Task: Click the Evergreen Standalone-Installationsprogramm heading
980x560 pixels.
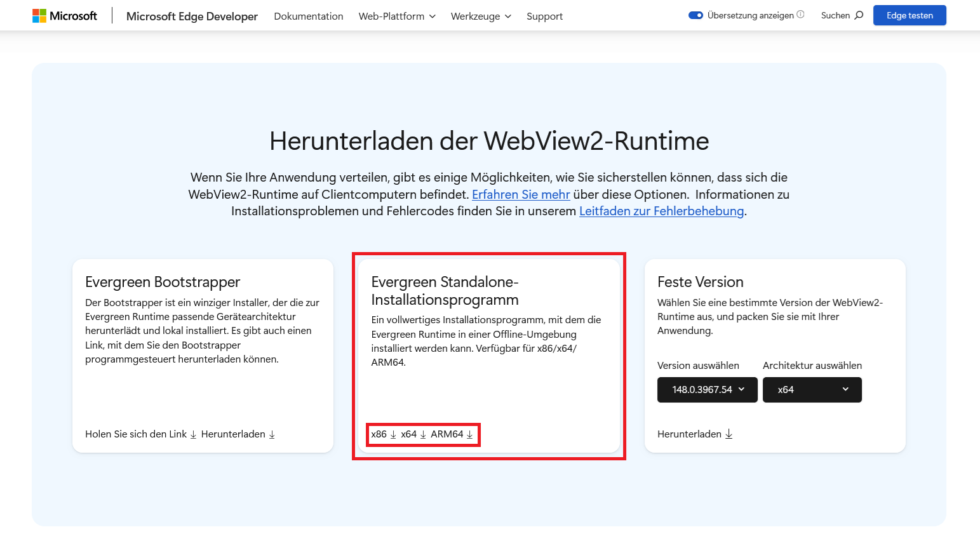Action: [445, 291]
